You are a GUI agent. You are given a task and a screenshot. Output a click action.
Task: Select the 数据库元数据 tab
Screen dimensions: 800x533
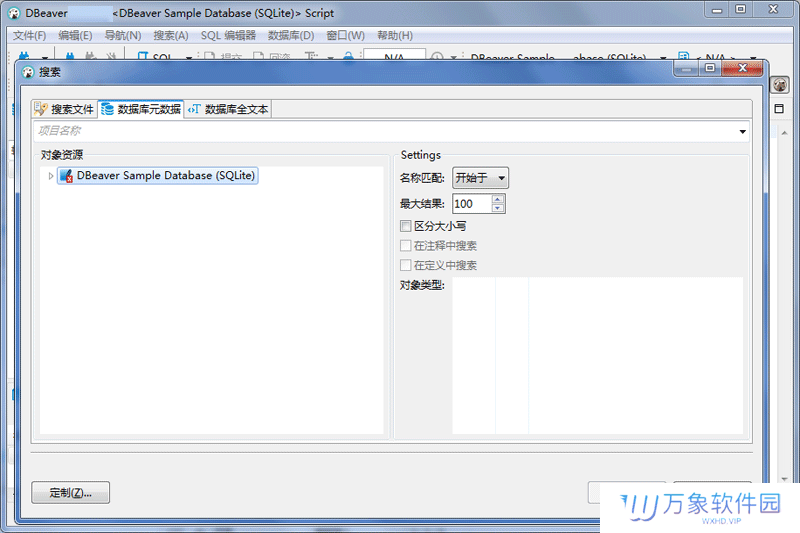pyautogui.click(x=141, y=109)
